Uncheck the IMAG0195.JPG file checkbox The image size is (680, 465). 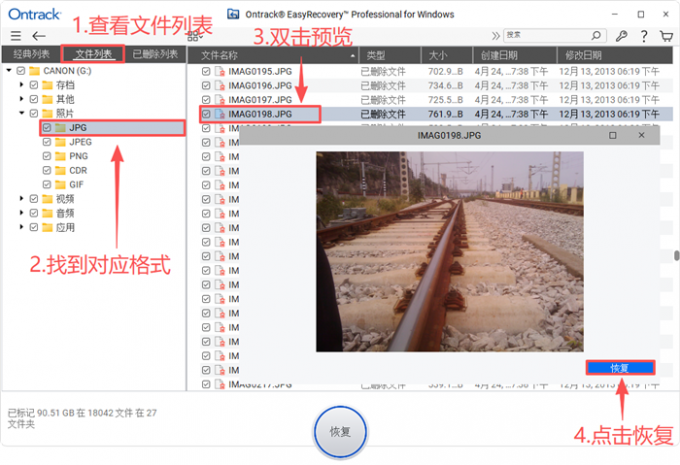tap(206, 72)
